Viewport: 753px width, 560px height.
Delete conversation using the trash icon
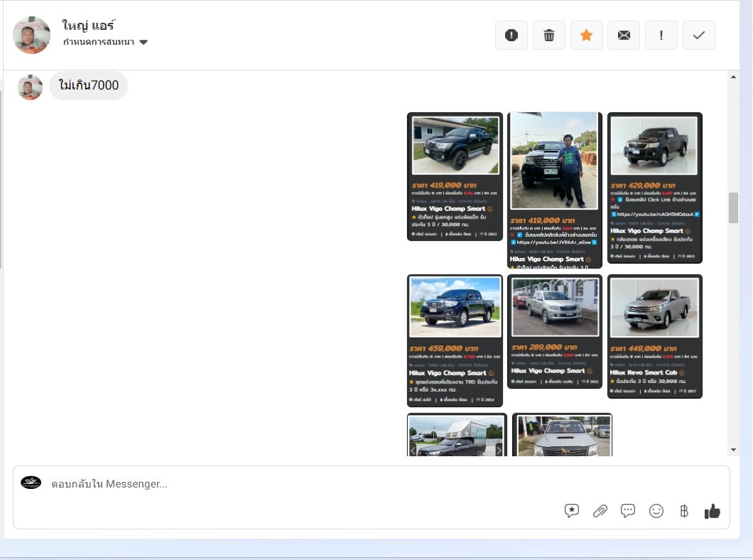[x=548, y=36]
